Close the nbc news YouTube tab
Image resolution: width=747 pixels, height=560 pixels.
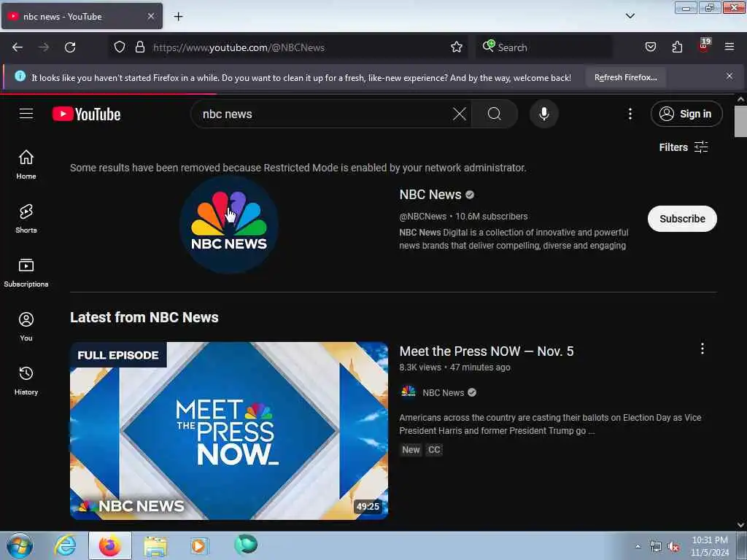pos(150,16)
